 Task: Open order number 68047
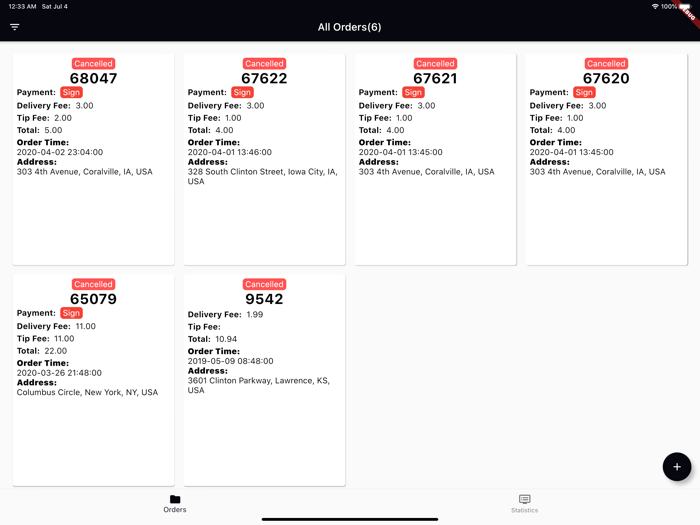coord(93,78)
